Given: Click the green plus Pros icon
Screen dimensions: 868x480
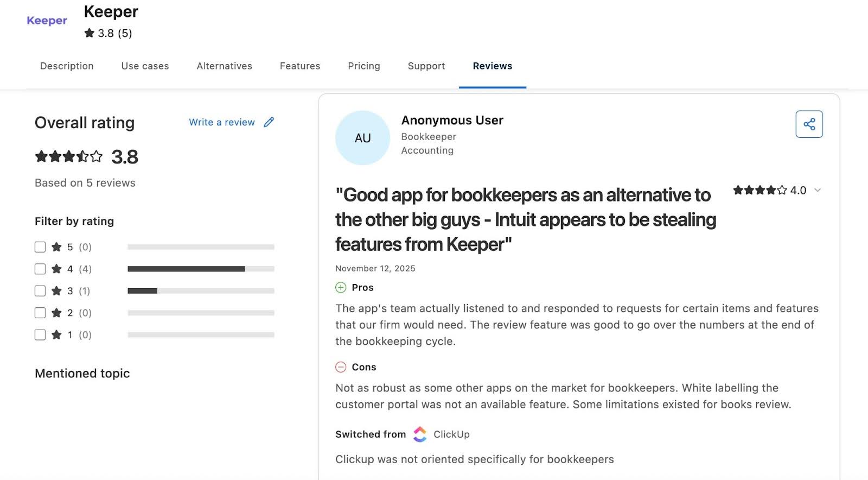Looking at the screenshot, I should tap(341, 287).
